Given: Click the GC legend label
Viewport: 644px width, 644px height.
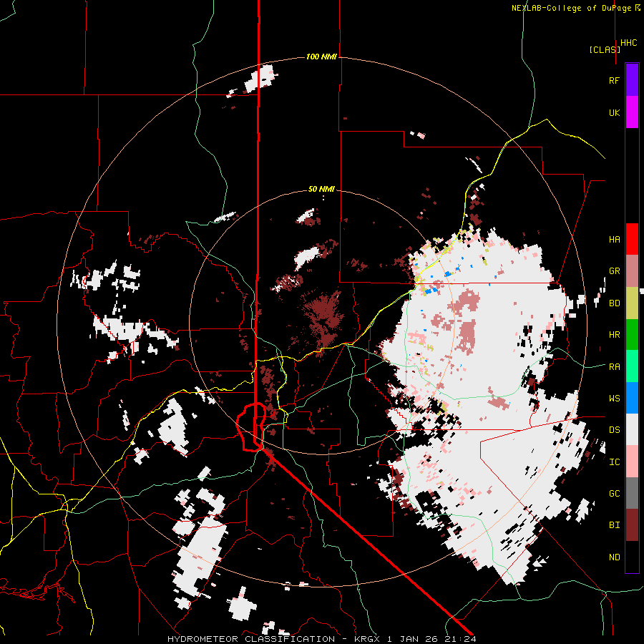Looking at the screenshot, I should (x=614, y=494).
